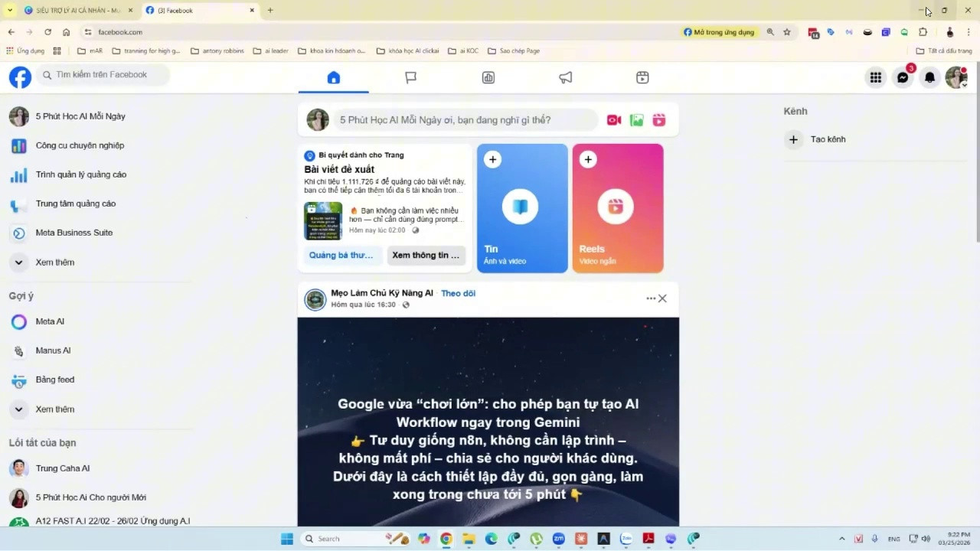Open the ai KOC bookmark folder

click(464, 51)
